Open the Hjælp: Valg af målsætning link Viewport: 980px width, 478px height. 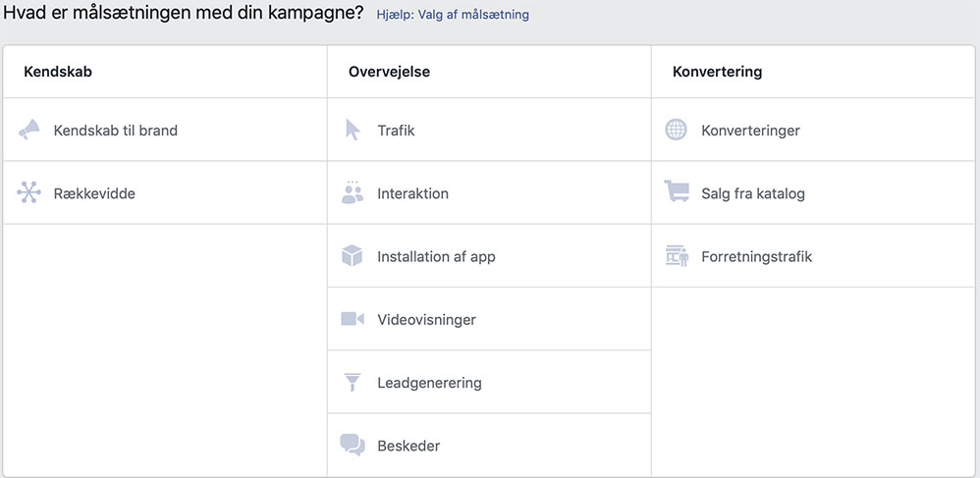(x=453, y=15)
